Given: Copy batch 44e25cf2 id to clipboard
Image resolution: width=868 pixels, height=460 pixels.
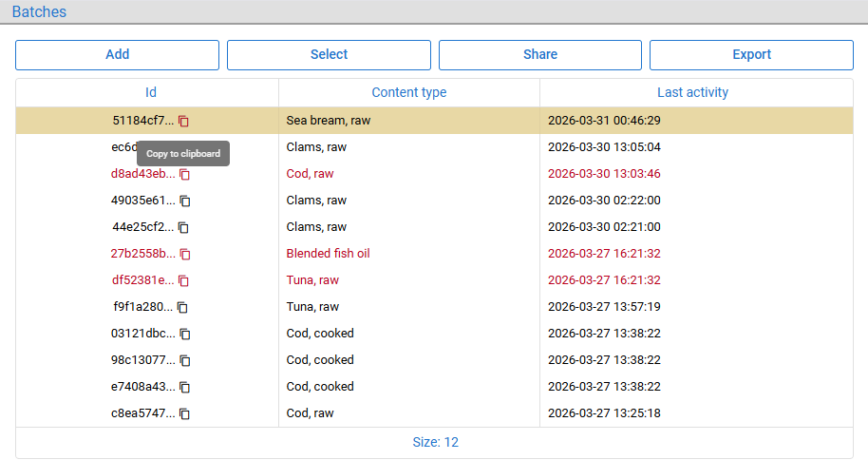Looking at the screenshot, I should (184, 227).
